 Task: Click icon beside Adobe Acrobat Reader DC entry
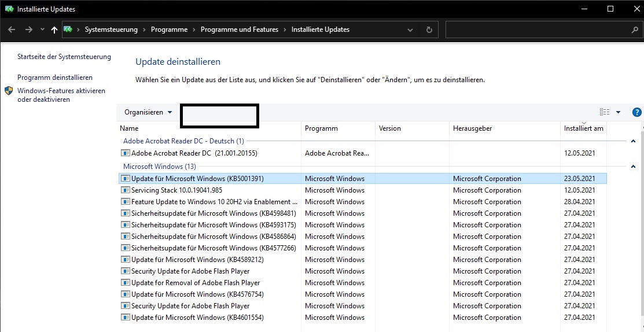coord(125,153)
